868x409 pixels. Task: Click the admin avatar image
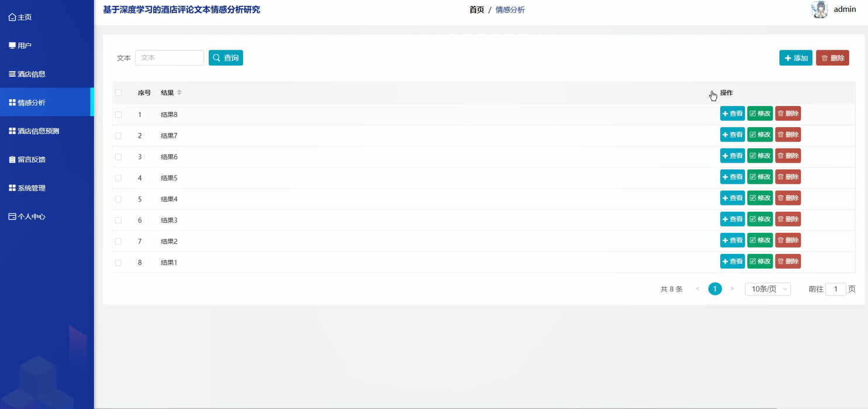click(x=820, y=9)
